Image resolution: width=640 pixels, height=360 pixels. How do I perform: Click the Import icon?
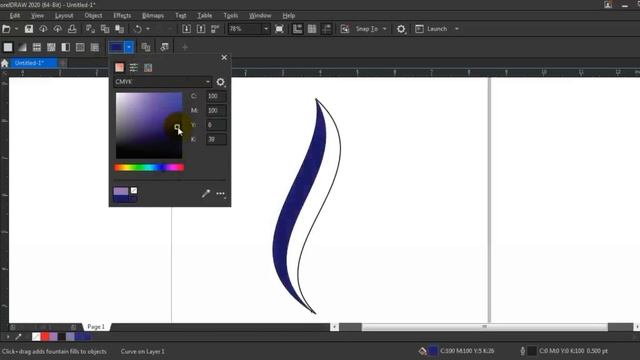[x=186, y=29]
